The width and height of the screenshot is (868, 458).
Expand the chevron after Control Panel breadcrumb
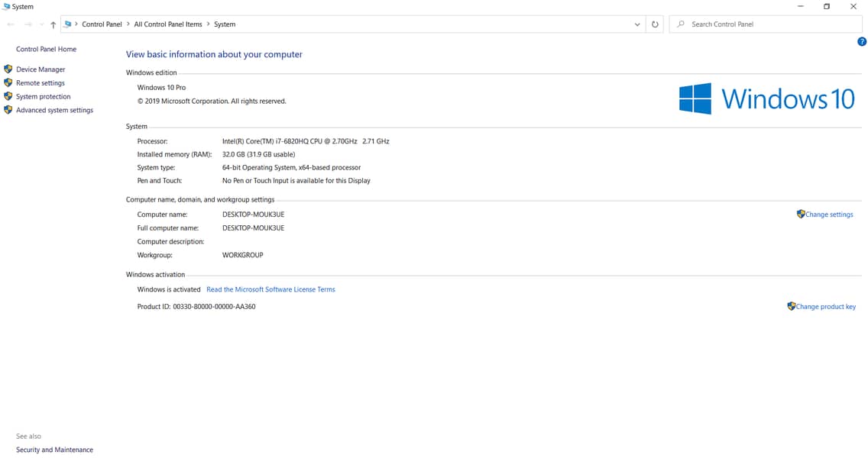pyautogui.click(x=128, y=24)
